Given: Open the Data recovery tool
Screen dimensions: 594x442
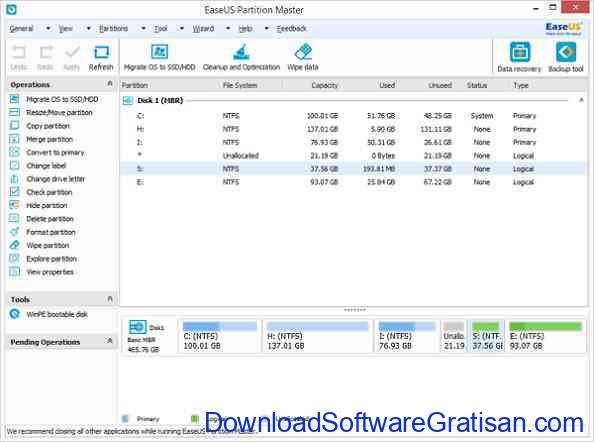Looking at the screenshot, I should click(x=520, y=57).
